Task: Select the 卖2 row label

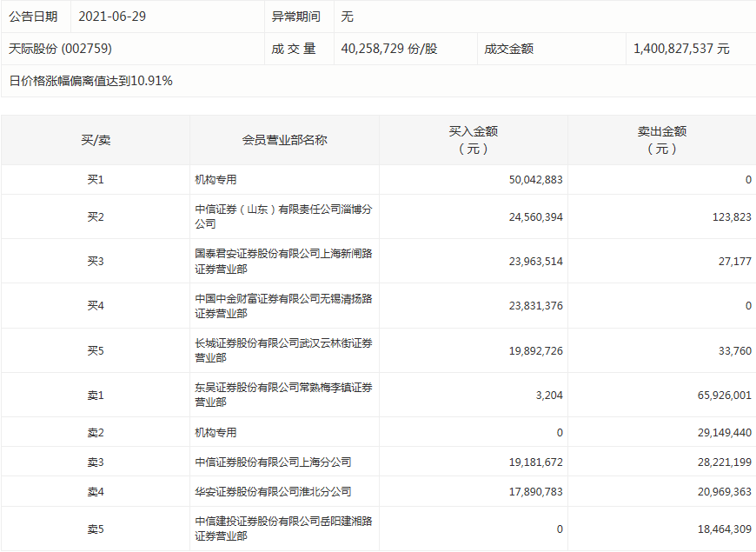Action: [96, 432]
